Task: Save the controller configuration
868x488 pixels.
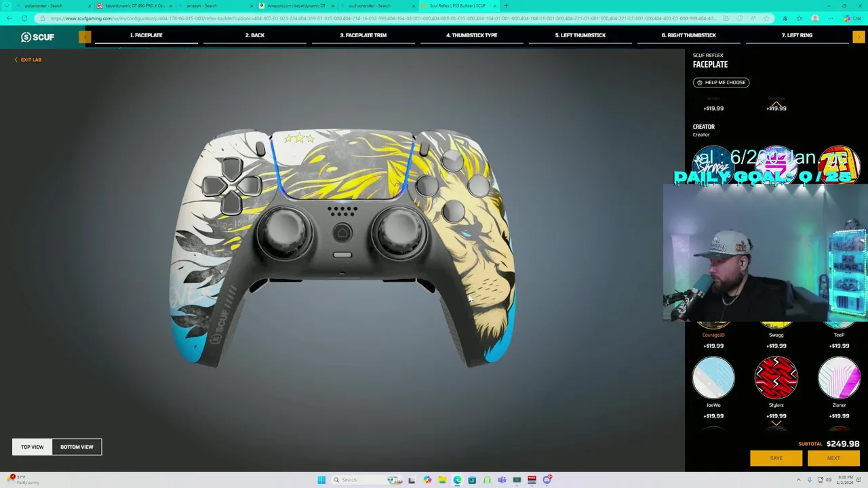Action: pos(776,458)
